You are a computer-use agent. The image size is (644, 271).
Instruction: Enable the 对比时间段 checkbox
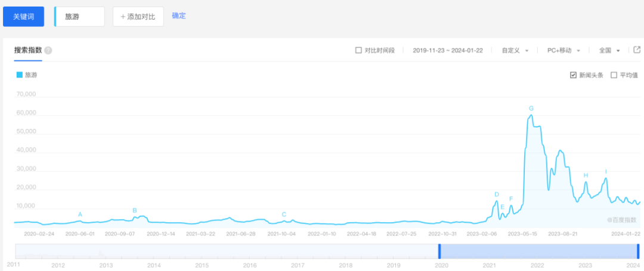[x=358, y=51]
